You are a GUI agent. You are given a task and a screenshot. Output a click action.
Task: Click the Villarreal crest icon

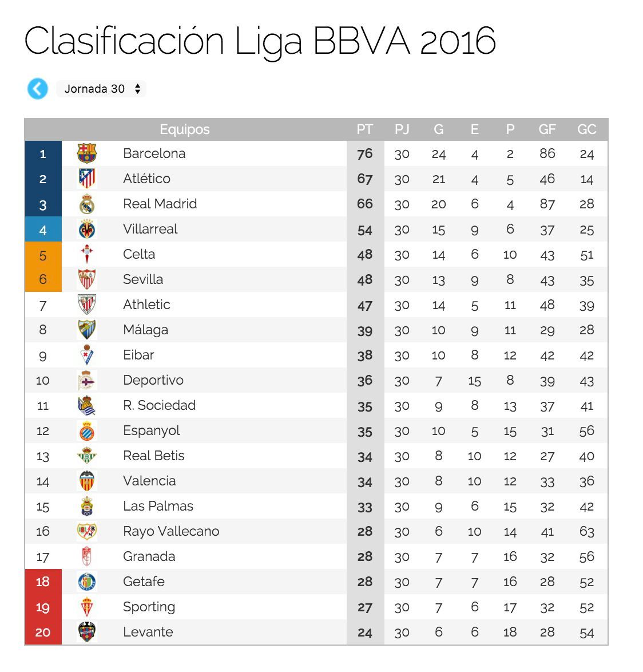point(87,230)
